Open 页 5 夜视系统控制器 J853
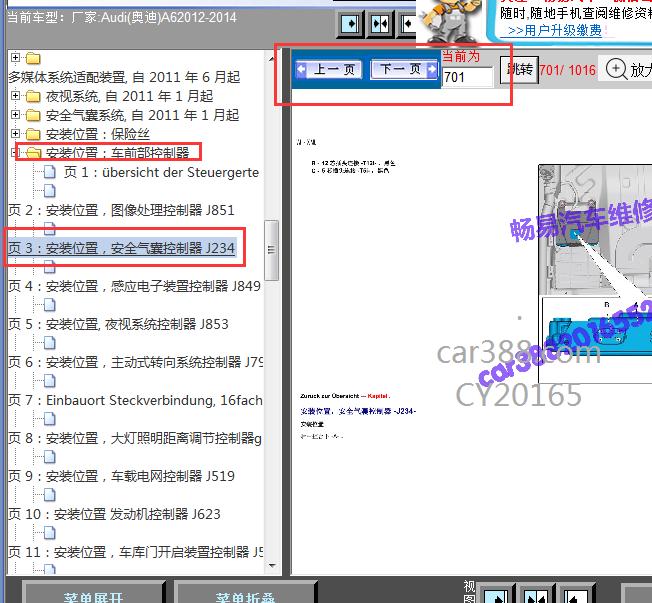Viewport: 652px width, 603px height. pyautogui.click(x=118, y=324)
